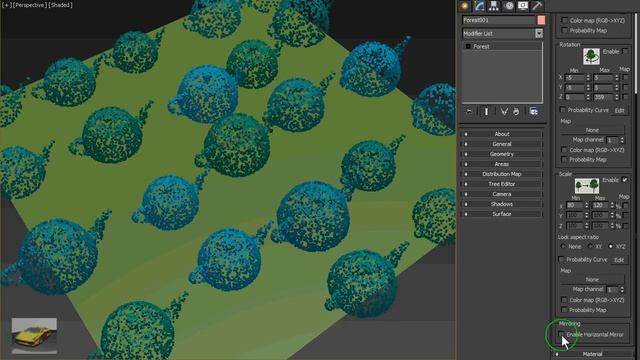Click the Scale Map None button
Screen dimensions: 640x360
click(x=592, y=280)
